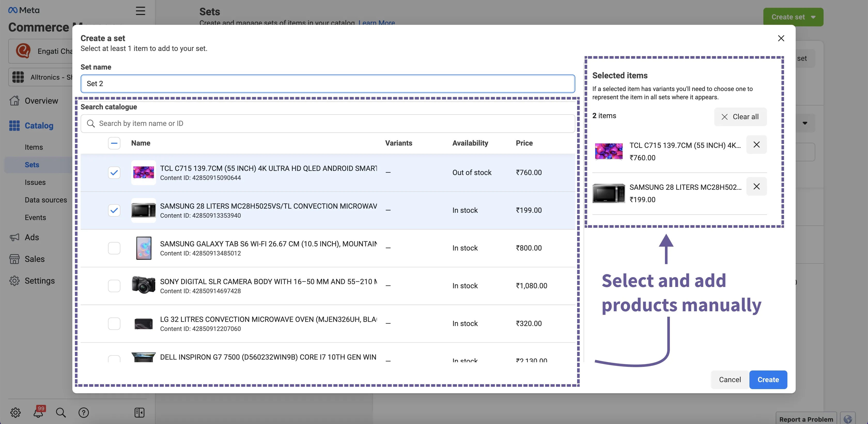Check the LG 32 Litres microwave checkbox

(114, 324)
